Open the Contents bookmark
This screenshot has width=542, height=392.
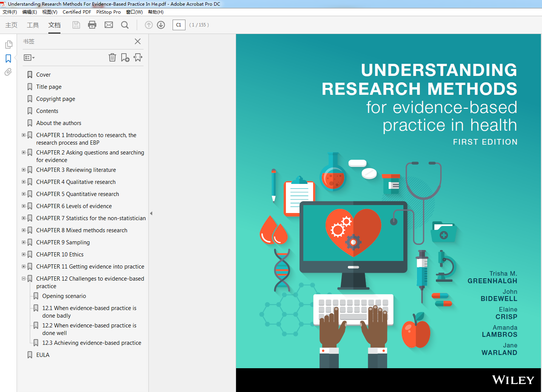click(x=47, y=111)
